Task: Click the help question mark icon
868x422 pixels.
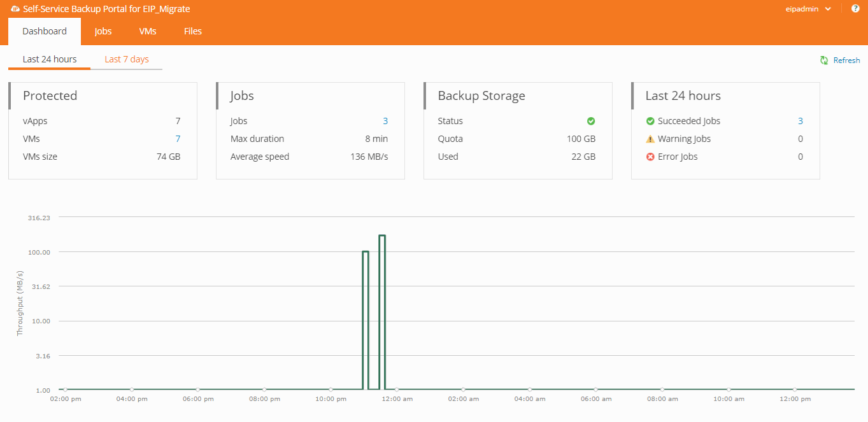Action: [x=855, y=8]
